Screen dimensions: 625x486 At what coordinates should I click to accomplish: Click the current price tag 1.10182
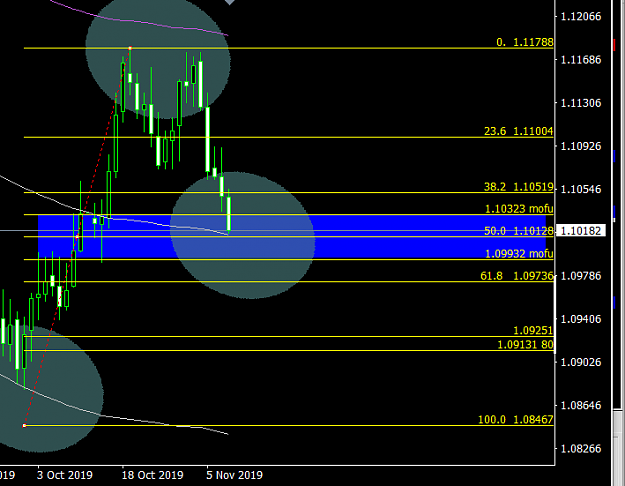[x=581, y=231]
